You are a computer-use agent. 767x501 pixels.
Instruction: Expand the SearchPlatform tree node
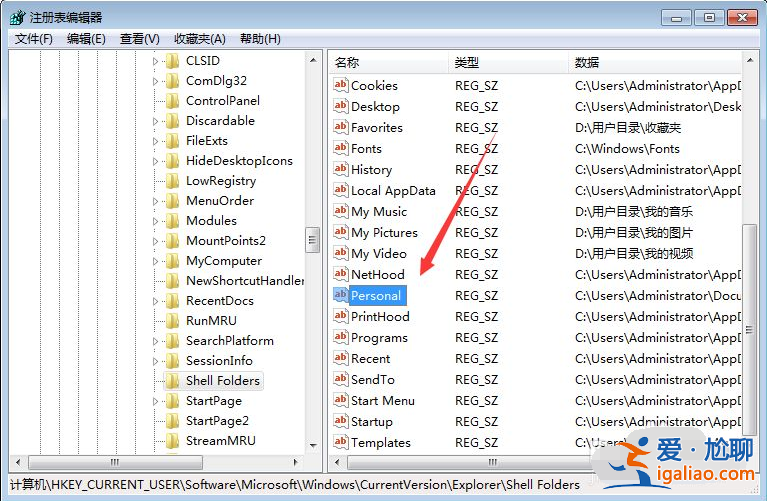click(x=156, y=341)
